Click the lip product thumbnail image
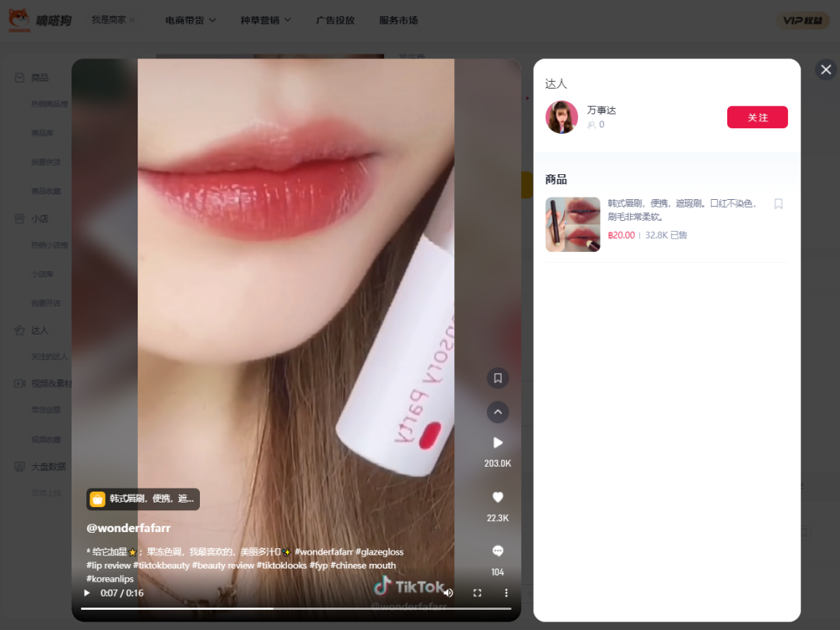The height and width of the screenshot is (630, 840). coord(572,224)
